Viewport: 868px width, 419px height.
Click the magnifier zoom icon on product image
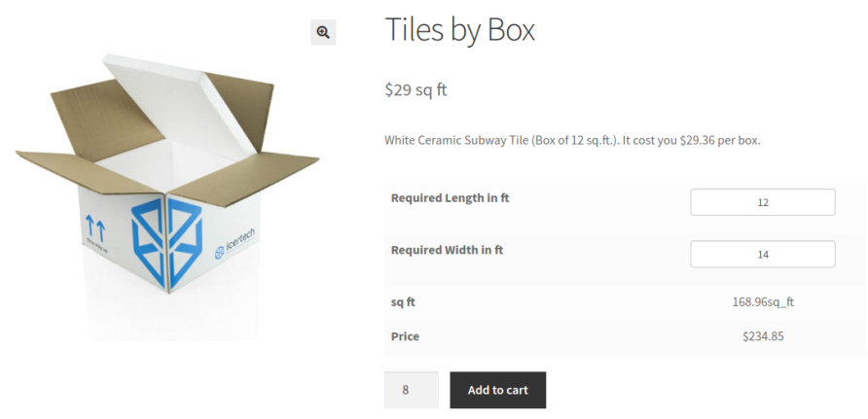point(323,32)
